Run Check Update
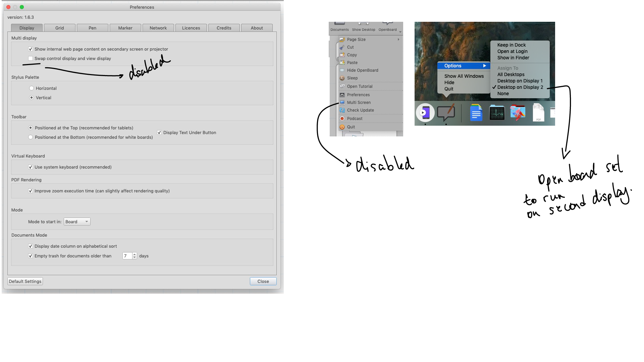Image resolution: width=644 pixels, height=362 pixels. [360, 110]
